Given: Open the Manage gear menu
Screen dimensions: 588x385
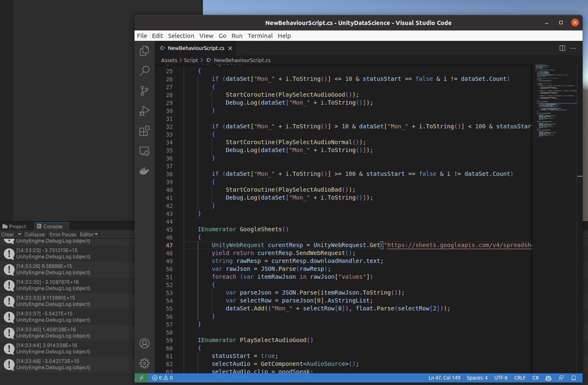Looking at the screenshot, I should (x=145, y=363).
